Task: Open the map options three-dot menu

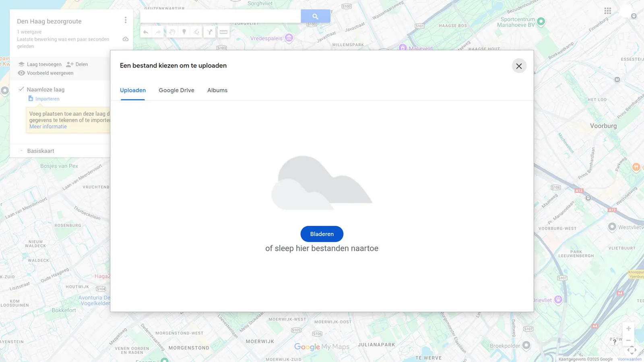Action: click(125, 20)
